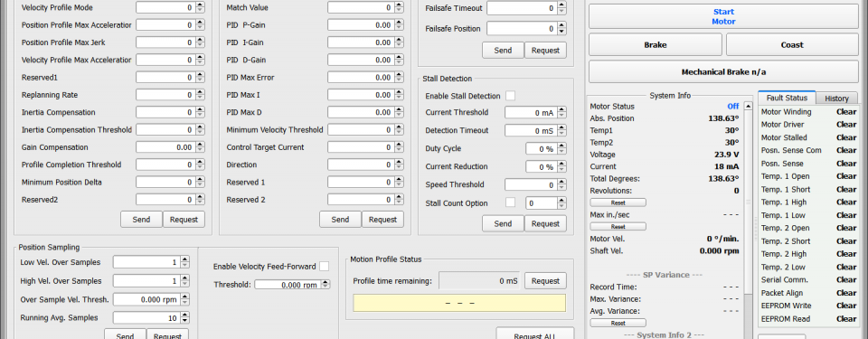Reset the Revolutions counter
This screenshot has width=868, height=339.
point(618,202)
